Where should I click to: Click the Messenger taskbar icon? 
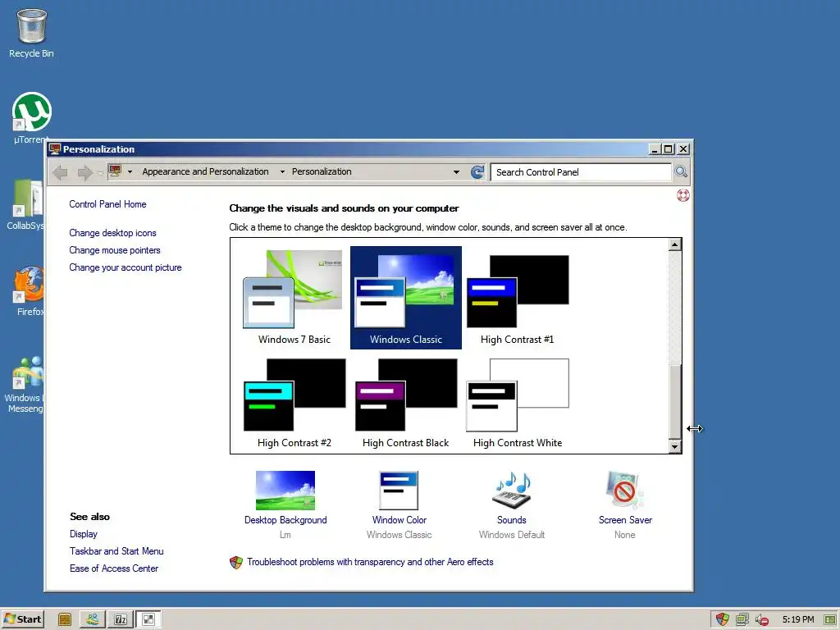[92, 620]
